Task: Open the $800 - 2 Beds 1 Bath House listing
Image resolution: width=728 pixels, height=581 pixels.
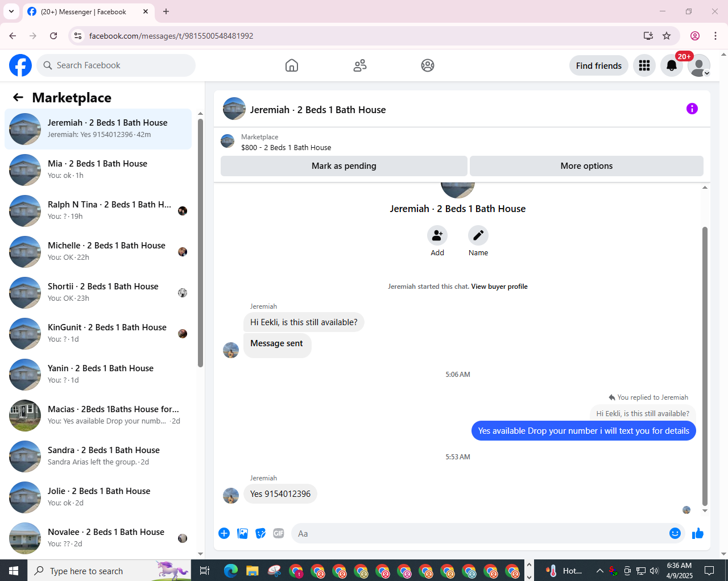Action: tap(286, 147)
